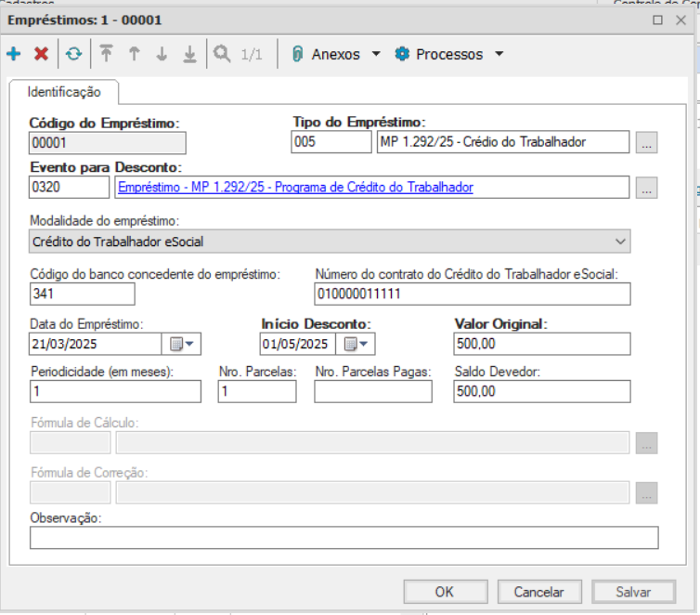Jump to the last record arrow icon

click(x=189, y=54)
